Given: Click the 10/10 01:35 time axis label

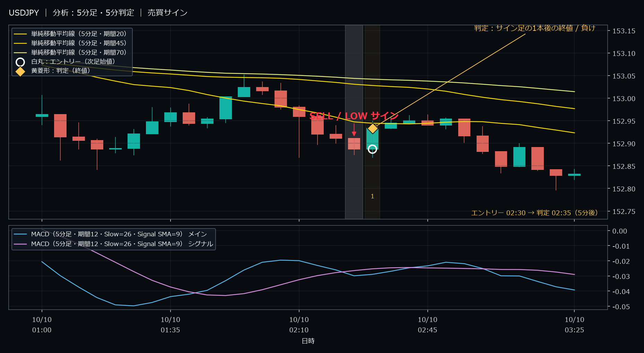Looking at the screenshot, I should 171,325.
